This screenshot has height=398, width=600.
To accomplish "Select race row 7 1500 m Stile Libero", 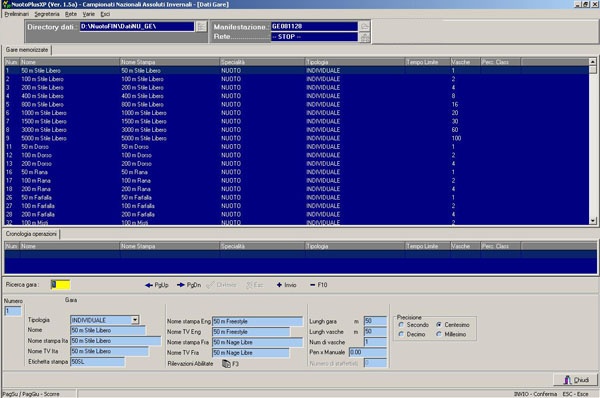I will [x=297, y=121].
